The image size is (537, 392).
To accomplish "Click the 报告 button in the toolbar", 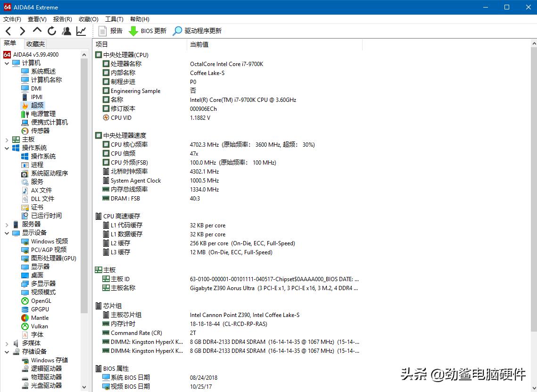I will (111, 31).
